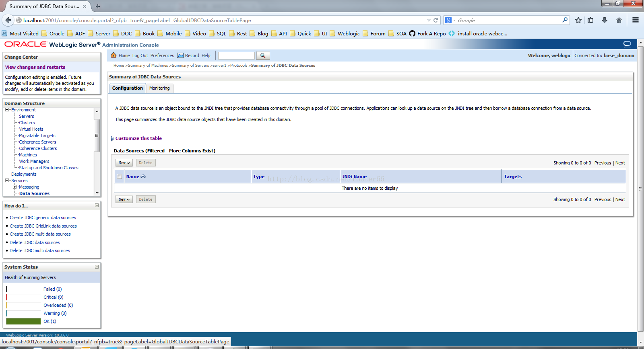This screenshot has height=349, width=644.
Task: Click the upper Delete button
Action: 146,163
